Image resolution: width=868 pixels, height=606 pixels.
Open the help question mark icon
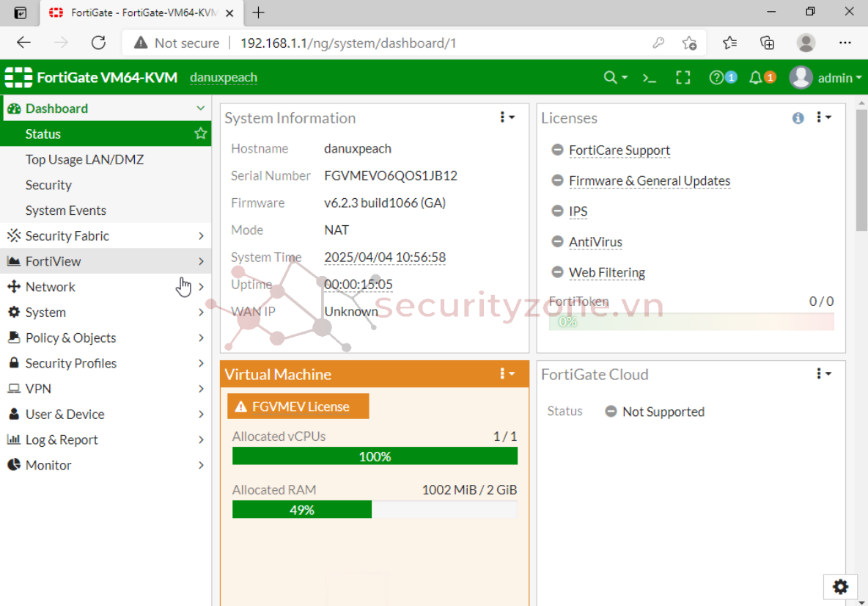tap(717, 78)
